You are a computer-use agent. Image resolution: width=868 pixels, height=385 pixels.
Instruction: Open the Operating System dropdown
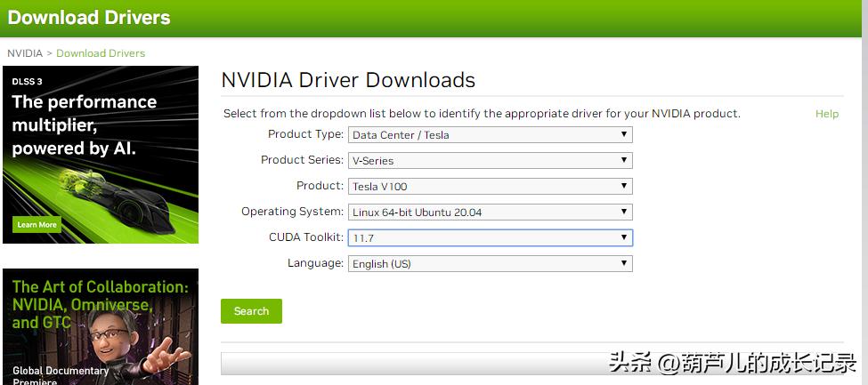pos(490,212)
